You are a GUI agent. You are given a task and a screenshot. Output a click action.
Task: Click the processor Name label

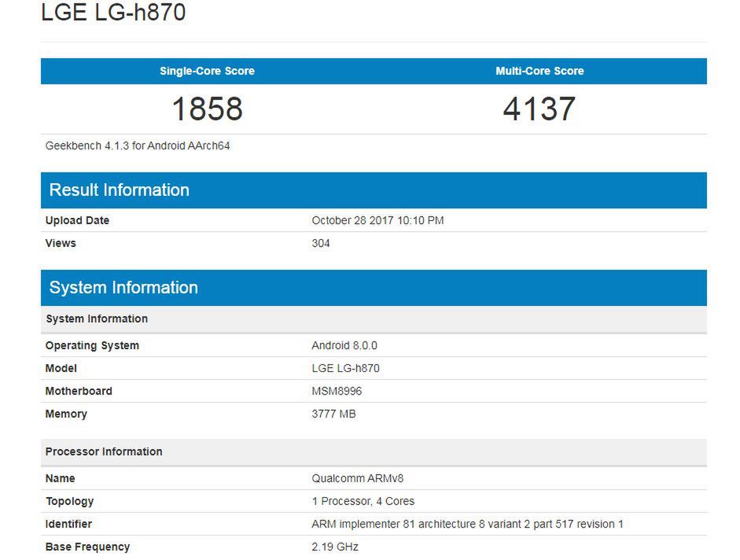(60, 478)
